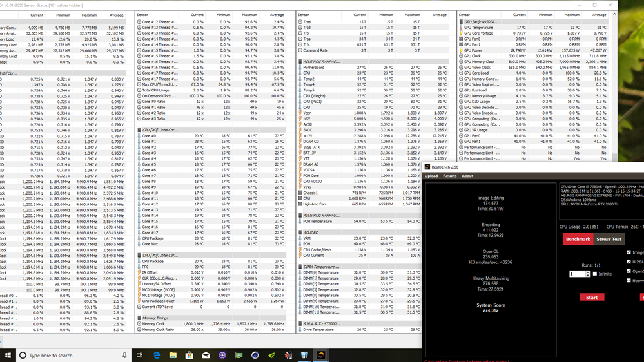Select the PCH Temperature row
Image resolution: width=644 pixels, height=362 pixels.
click(x=360, y=221)
